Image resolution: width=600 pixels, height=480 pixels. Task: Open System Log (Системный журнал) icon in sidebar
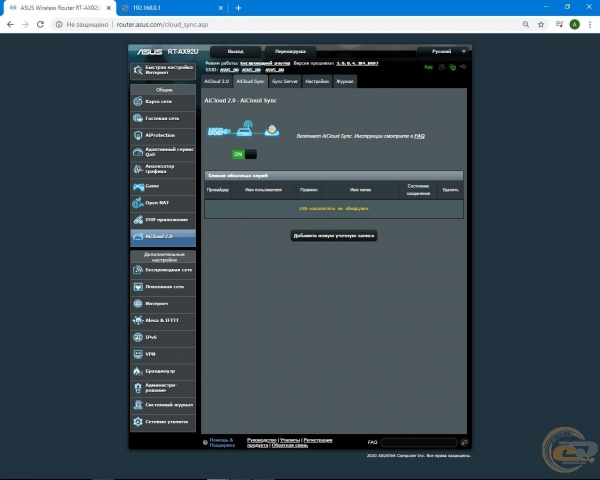pos(138,405)
